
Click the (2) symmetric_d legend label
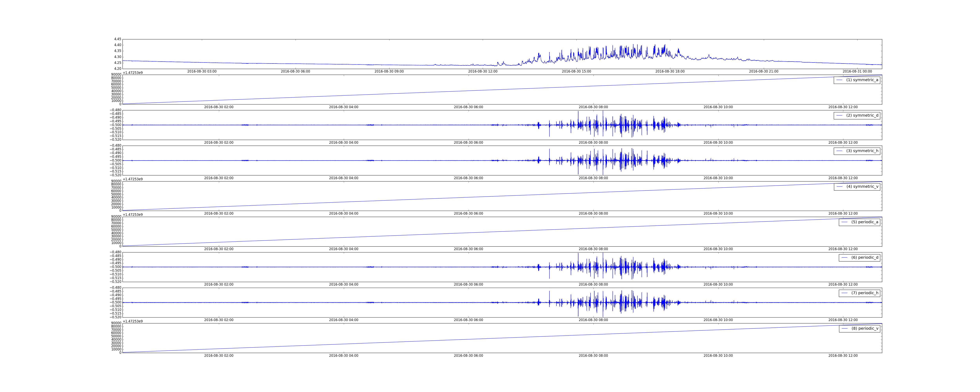click(862, 115)
